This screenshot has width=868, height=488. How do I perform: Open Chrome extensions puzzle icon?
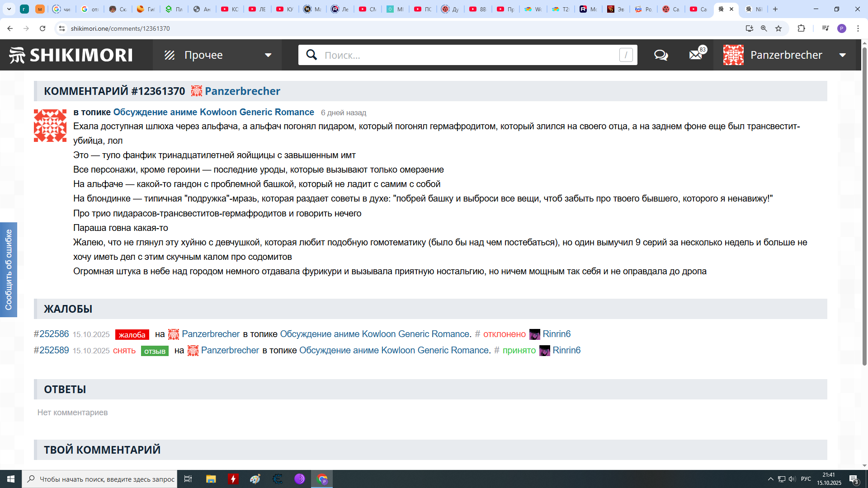(801, 28)
